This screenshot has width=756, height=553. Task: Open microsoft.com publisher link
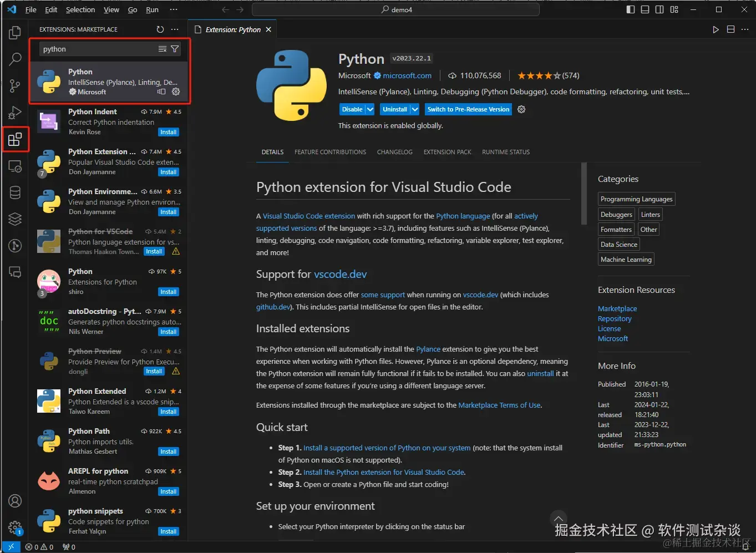(407, 75)
